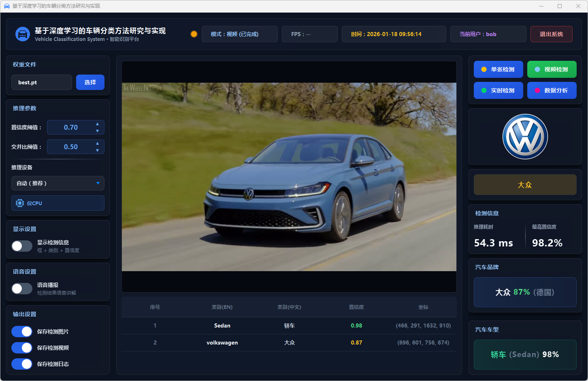The height and width of the screenshot is (381, 588).
Task: Click the window title bar car icon
Action: (6, 6)
